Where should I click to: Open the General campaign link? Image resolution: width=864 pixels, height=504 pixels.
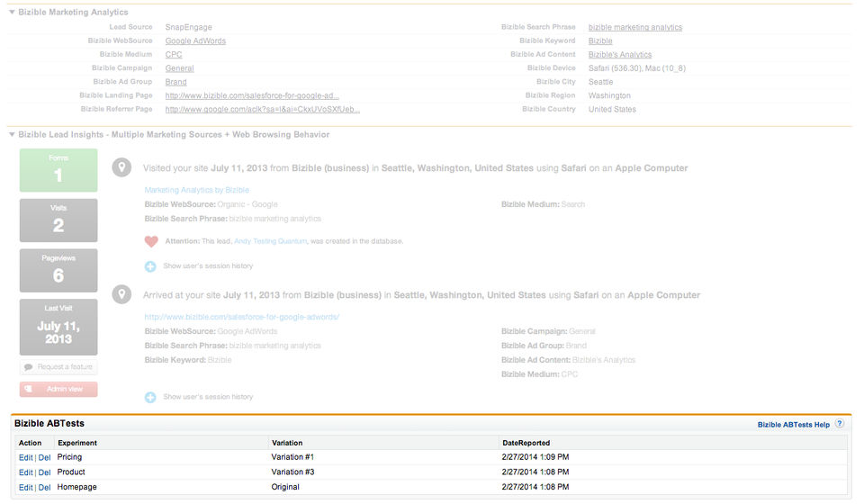click(180, 68)
